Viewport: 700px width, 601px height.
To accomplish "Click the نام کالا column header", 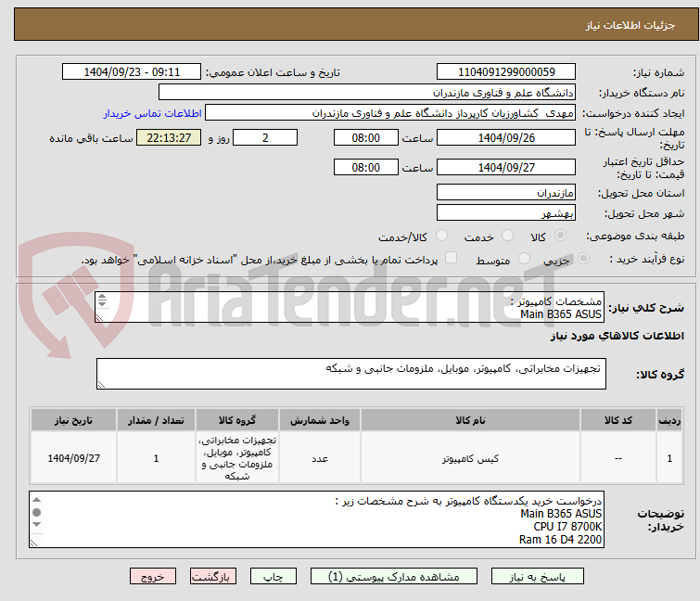I will coord(470,420).
